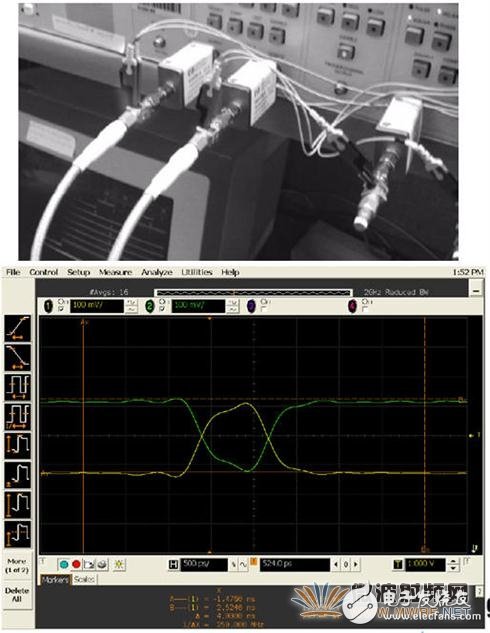Open the 500 ps/ horizontal scale field
Image resolution: width=490 pixels, height=633 pixels.
coord(204,564)
